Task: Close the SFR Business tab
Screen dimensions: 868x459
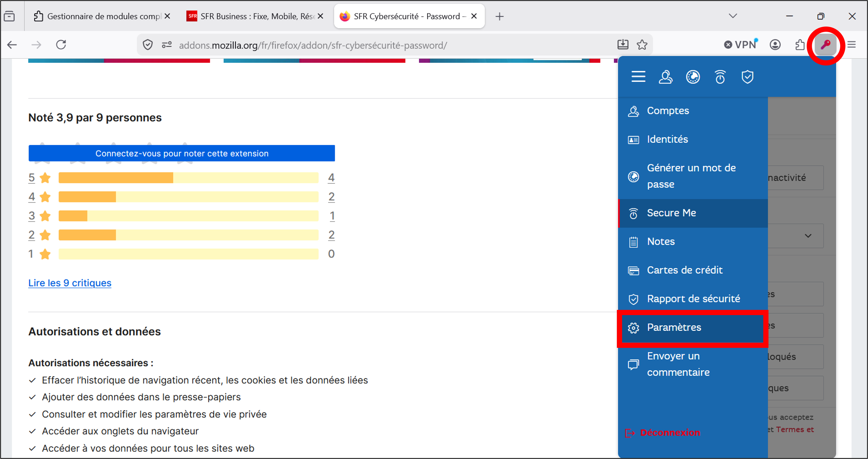Action: point(320,16)
